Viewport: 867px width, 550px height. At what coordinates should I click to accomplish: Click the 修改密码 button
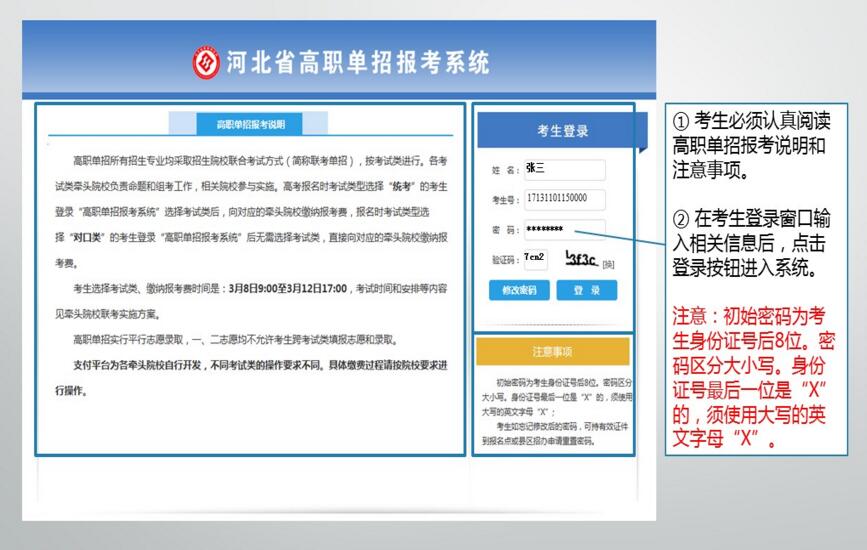pyautogui.click(x=519, y=290)
